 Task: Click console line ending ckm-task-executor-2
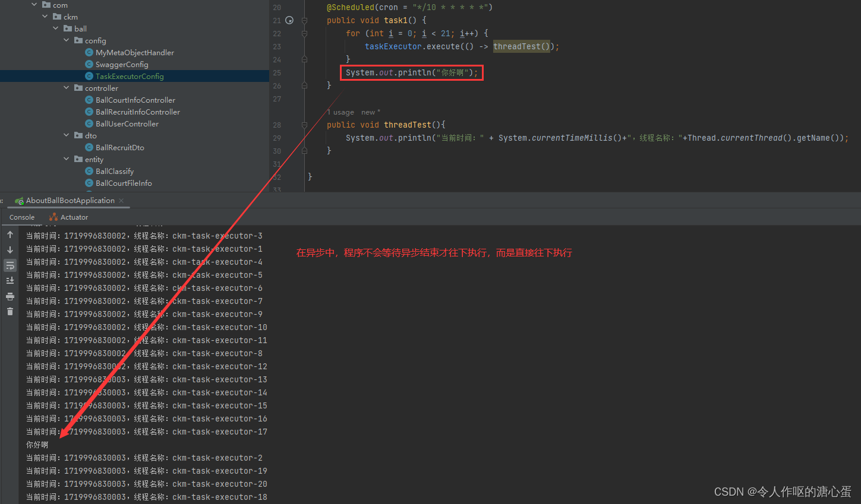144,458
